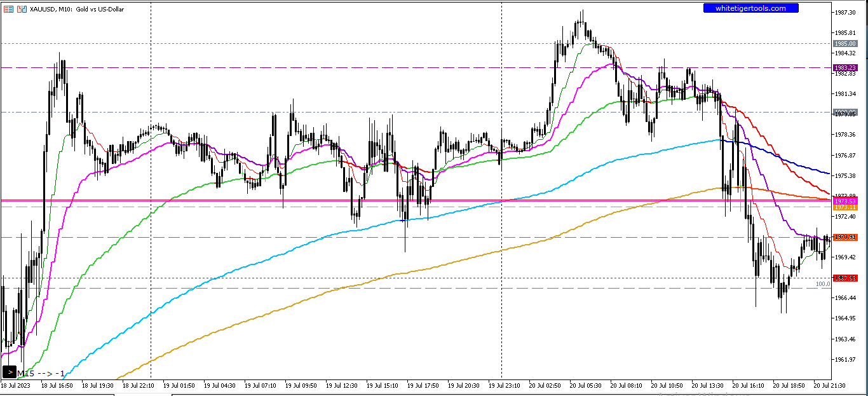Image resolution: width=868 pixels, height=396 pixels.
Task: Click the "19 Jul 04:30" time label
Action: click(220, 385)
